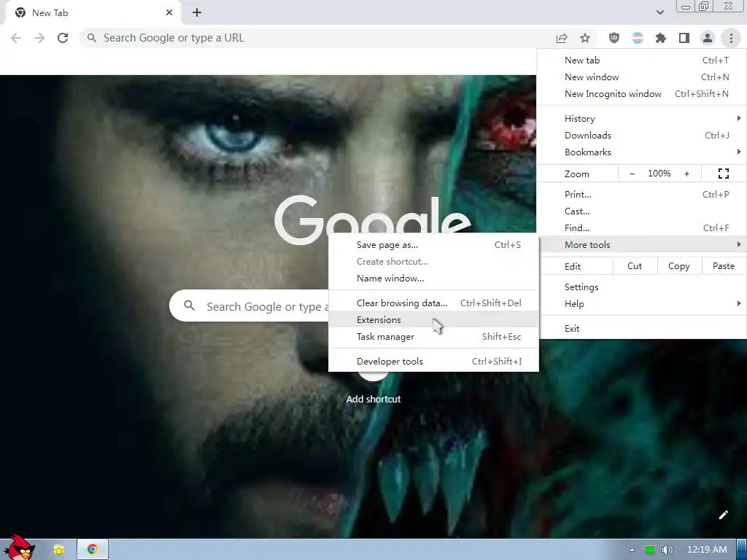This screenshot has height=560, width=747.
Task: Select Extensions in the More tools submenu
Action: [x=433, y=319]
